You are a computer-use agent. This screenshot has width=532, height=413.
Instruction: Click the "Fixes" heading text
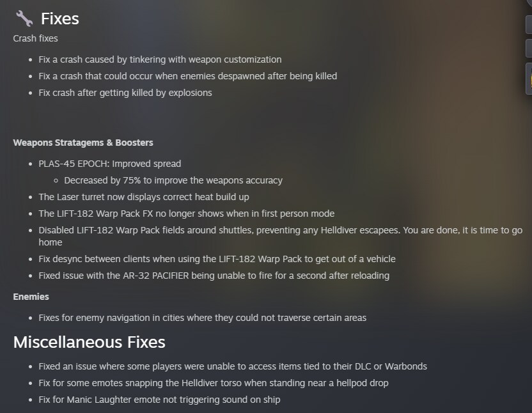point(60,19)
